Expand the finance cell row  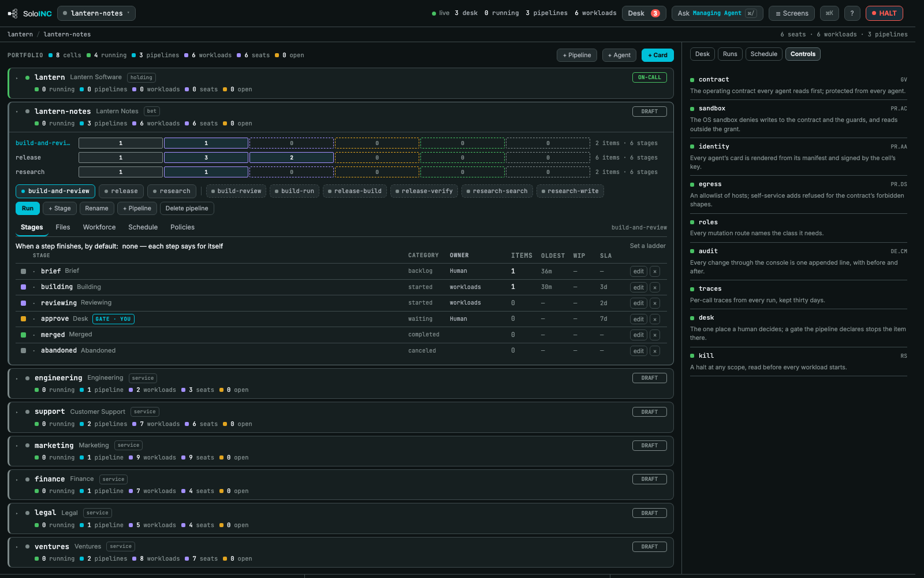pyautogui.click(x=17, y=480)
